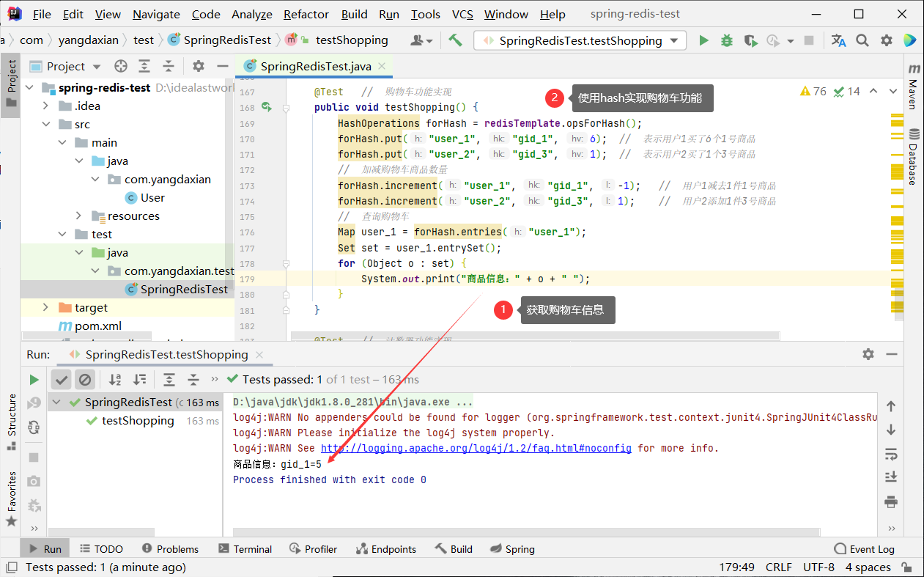Toggle auto-test rerun icon in Run panel
The height and width of the screenshot is (577, 924).
pyautogui.click(x=34, y=426)
